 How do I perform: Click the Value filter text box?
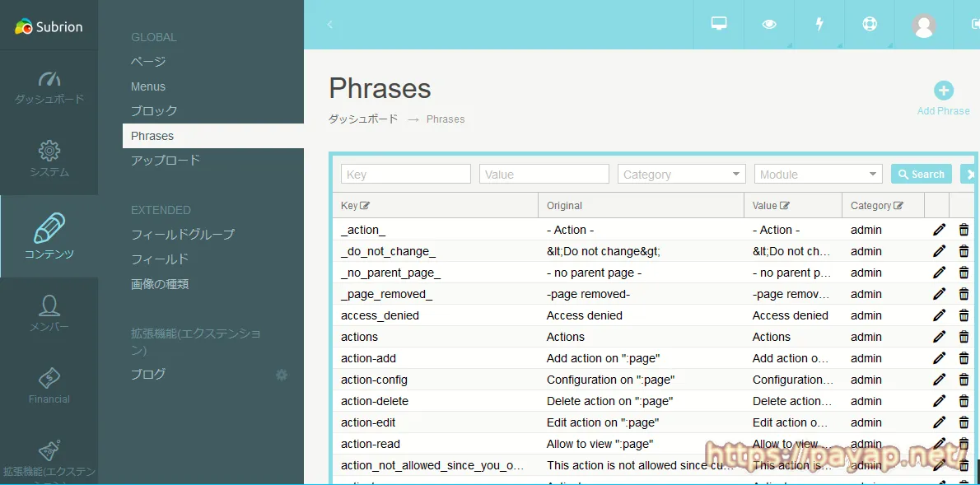(x=544, y=174)
